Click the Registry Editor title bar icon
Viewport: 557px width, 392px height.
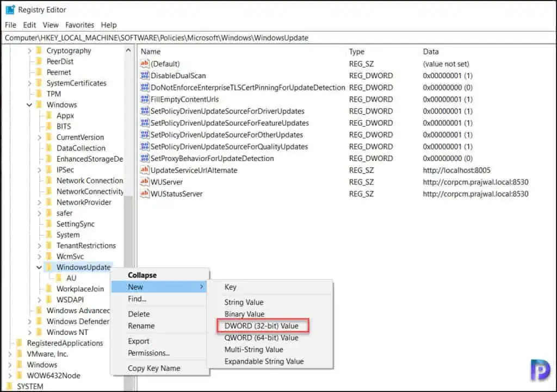10,10
